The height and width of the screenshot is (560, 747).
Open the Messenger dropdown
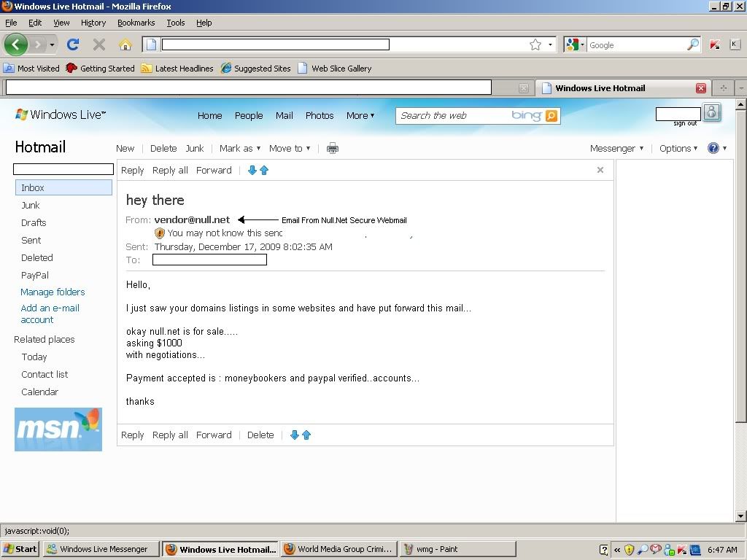616,149
